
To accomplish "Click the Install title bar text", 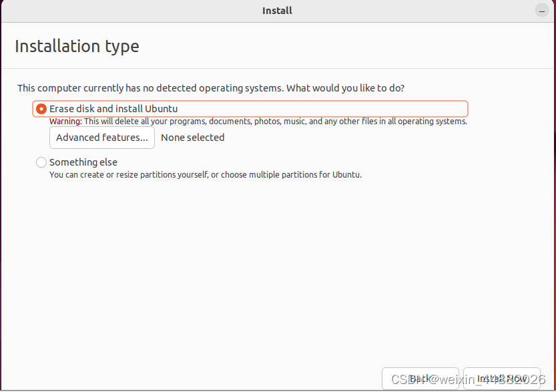I will 277,11.
